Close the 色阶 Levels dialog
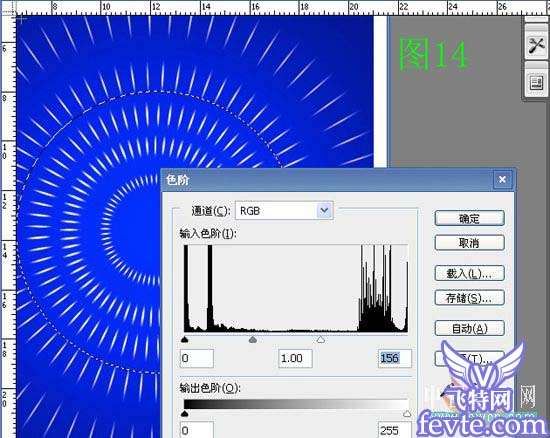The height and width of the screenshot is (438, 550). pos(502,180)
